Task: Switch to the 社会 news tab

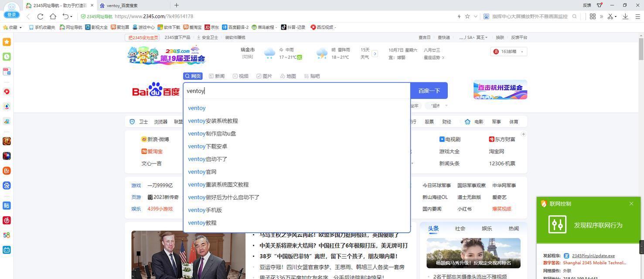Action: [x=460, y=228]
